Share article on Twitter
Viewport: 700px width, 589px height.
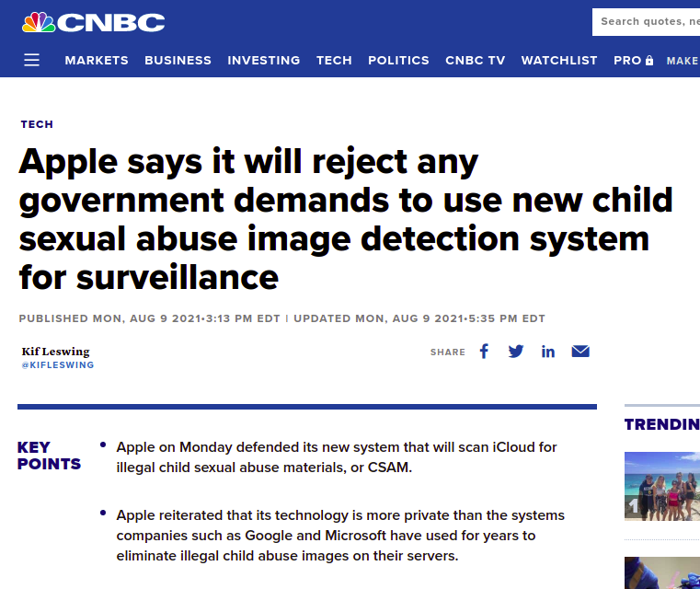[x=516, y=352]
